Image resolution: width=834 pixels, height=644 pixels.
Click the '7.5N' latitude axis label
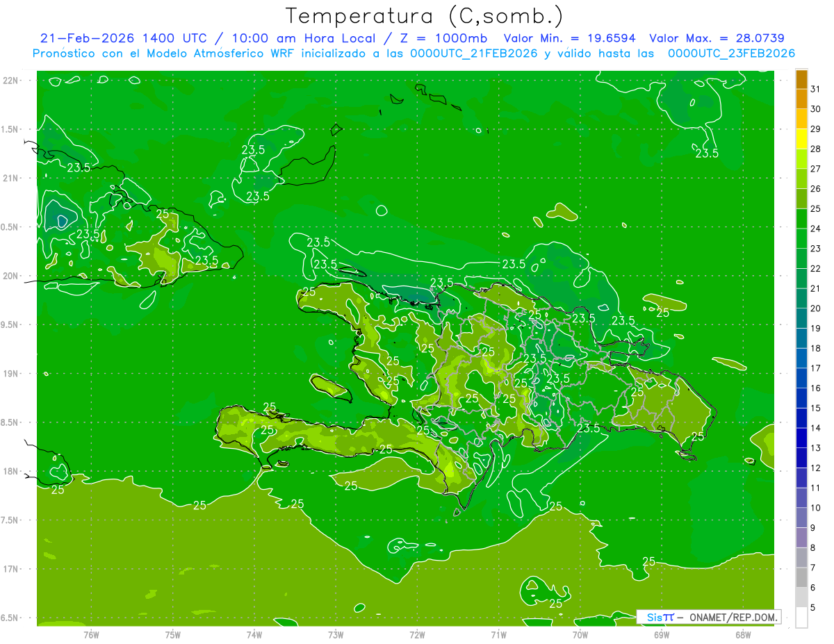coord(10,520)
